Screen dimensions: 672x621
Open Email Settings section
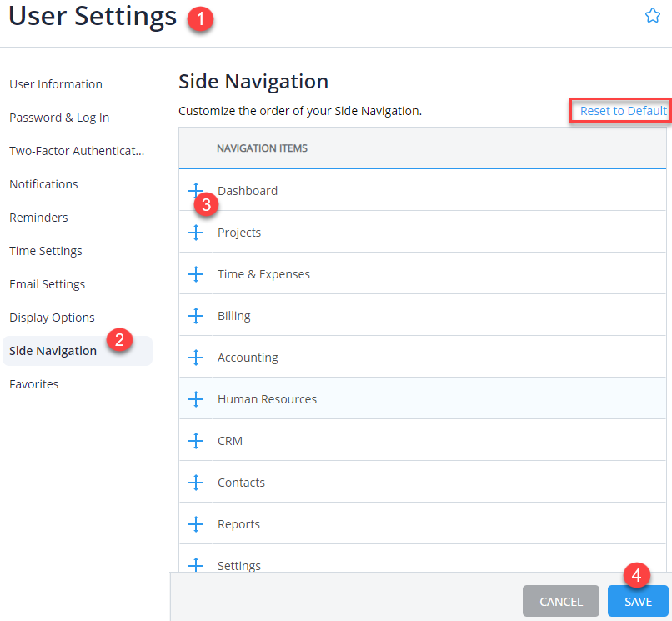click(48, 284)
